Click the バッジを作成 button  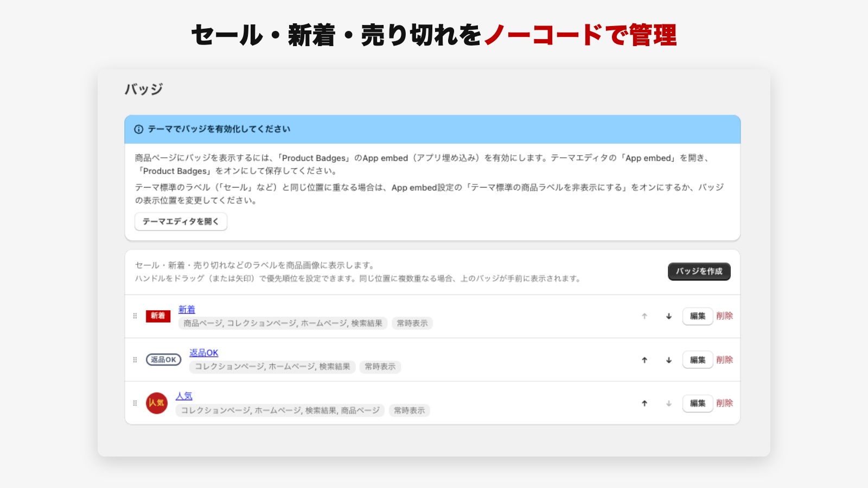(x=699, y=271)
